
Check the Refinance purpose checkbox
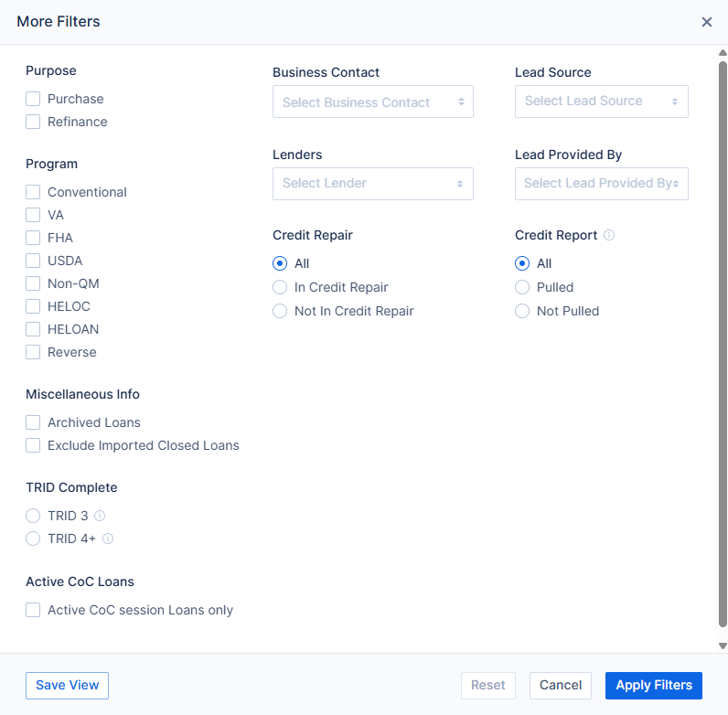33,122
